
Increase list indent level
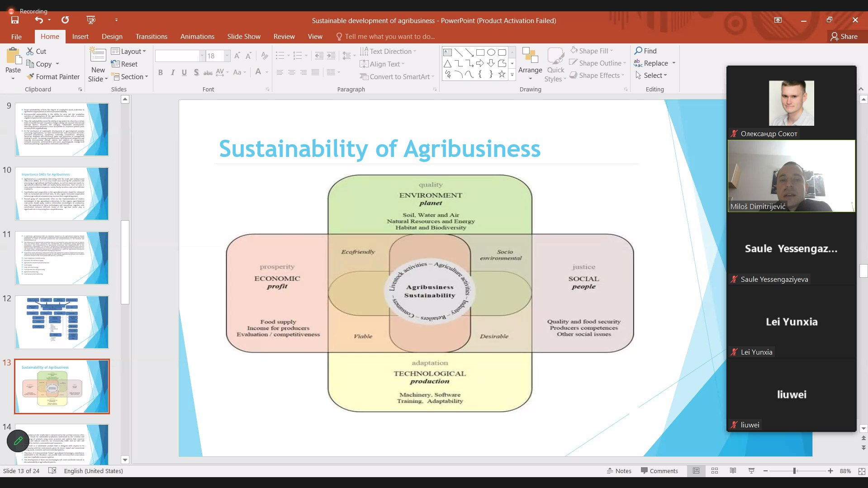click(x=331, y=56)
